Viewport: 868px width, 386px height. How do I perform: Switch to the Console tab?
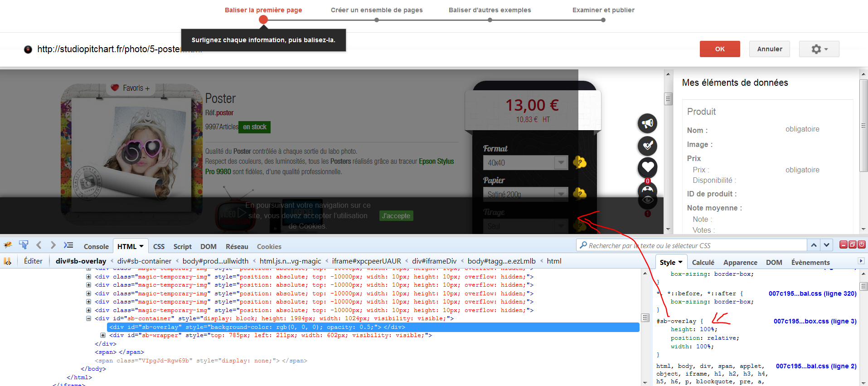coord(96,246)
